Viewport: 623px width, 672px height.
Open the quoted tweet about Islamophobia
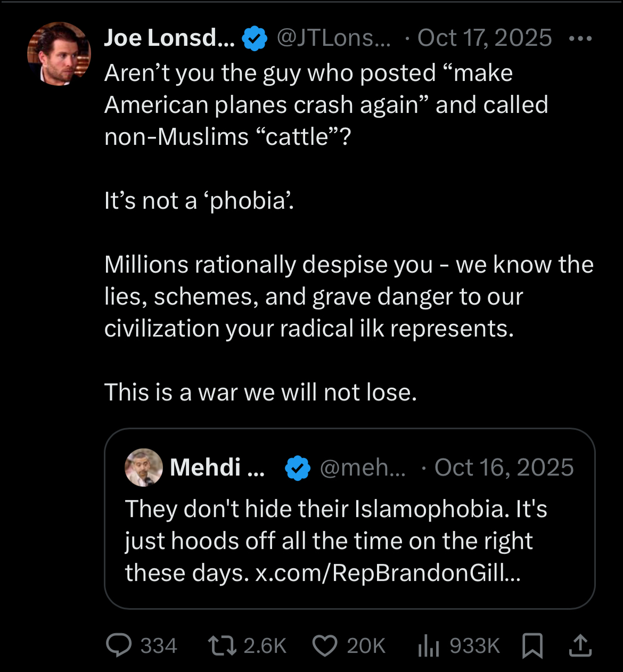point(349,532)
